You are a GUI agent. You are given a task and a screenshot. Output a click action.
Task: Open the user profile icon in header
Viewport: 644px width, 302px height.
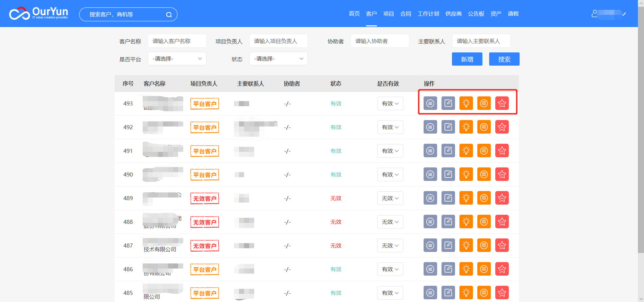[x=594, y=14]
